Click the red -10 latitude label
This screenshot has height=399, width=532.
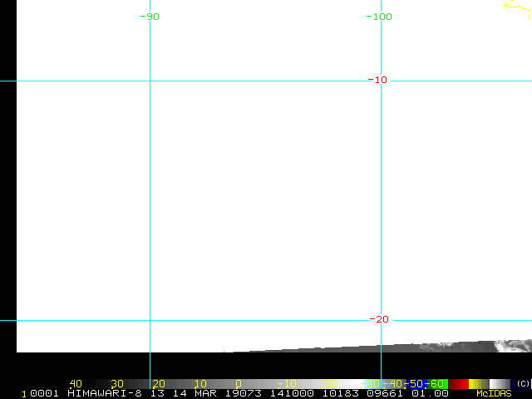tap(377, 80)
